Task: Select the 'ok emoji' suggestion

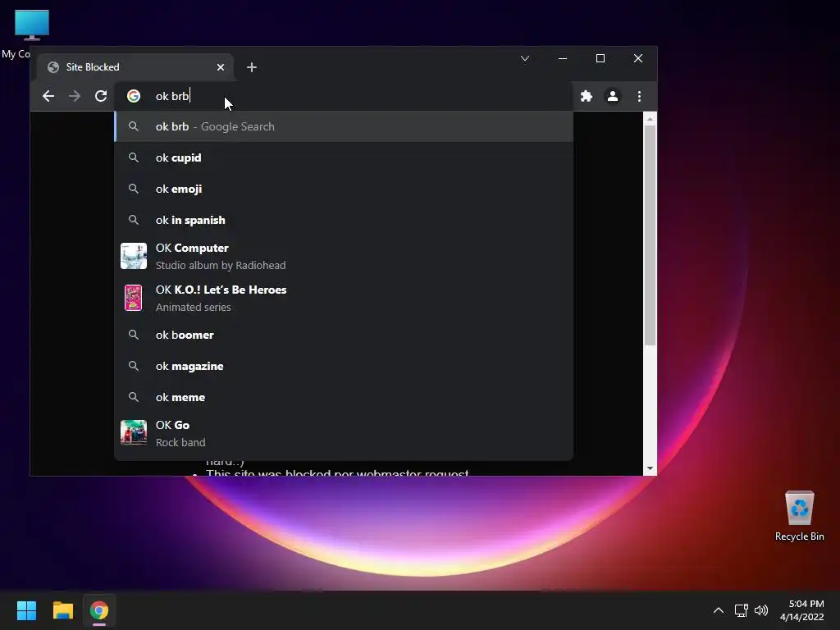Action: click(x=344, y=189)
